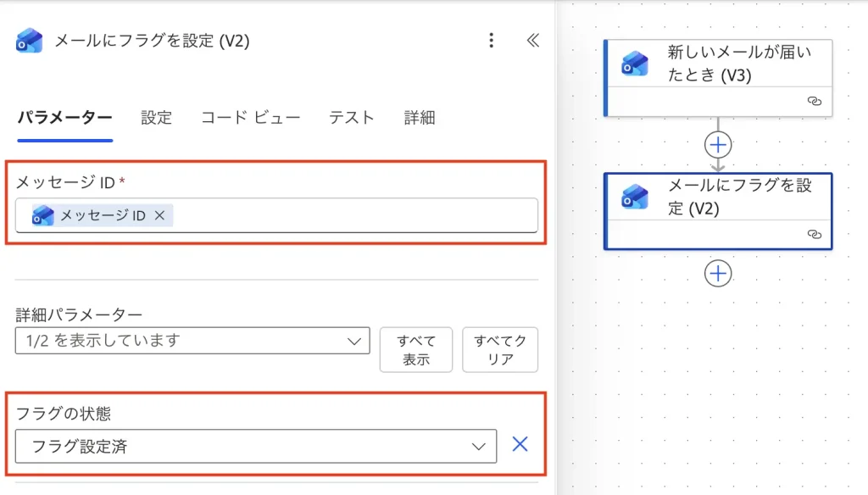Add a step between trigger and action

click(718, 145)
